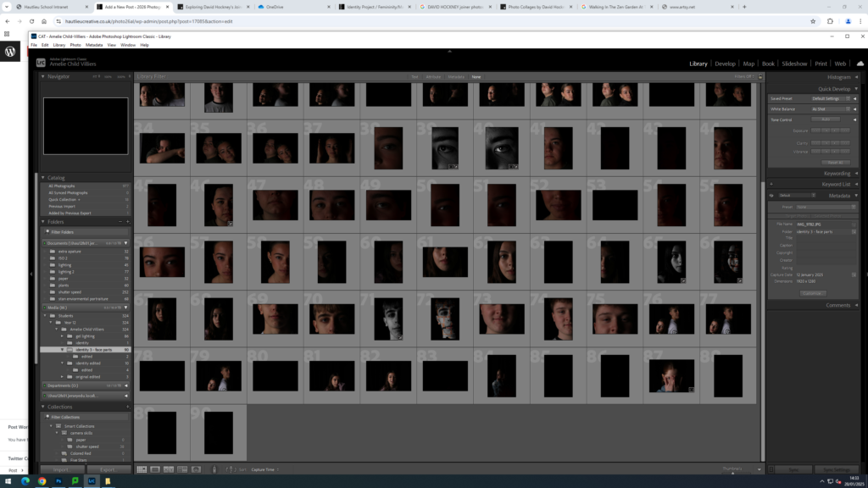The image size is (868, 488).
Task: Select the Painter spray can tool
Action: [214, 469]
